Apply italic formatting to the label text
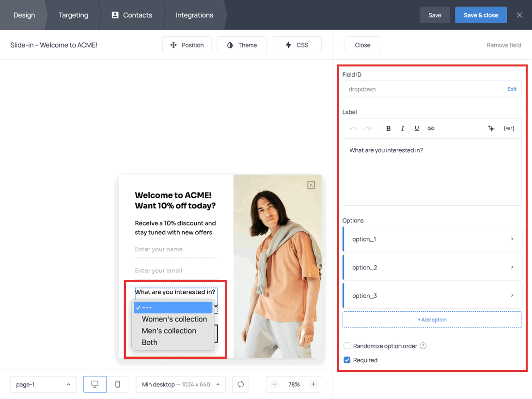The height and width of the screenshot is (399, 532). pos(403,128)
